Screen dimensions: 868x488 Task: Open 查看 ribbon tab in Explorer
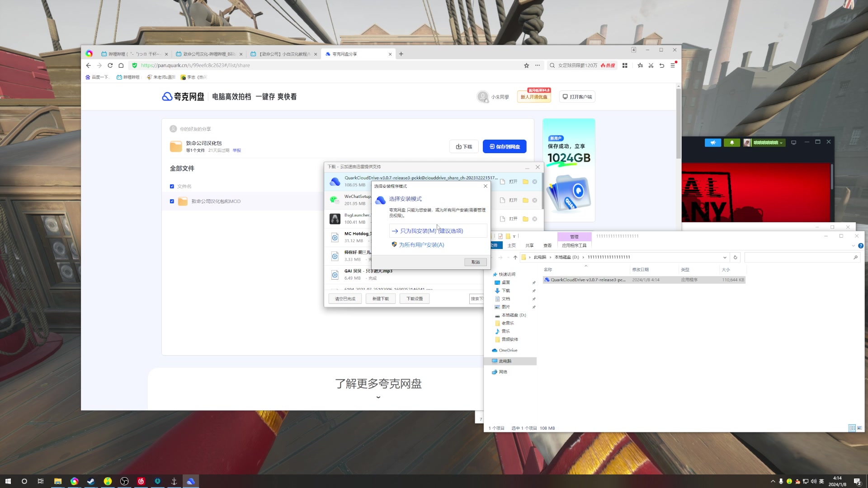547,245
